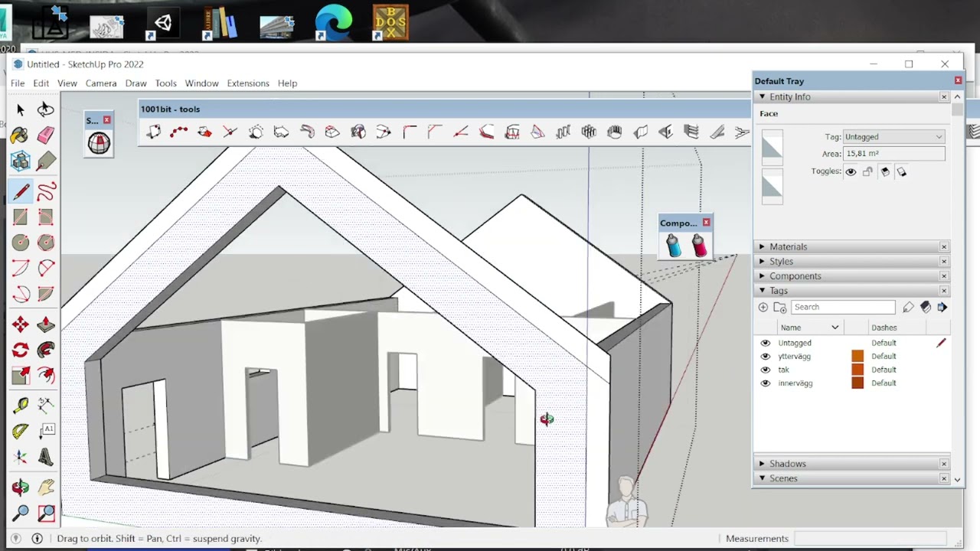
Task: Select the Pan hand tool
Action: point(46,487)
